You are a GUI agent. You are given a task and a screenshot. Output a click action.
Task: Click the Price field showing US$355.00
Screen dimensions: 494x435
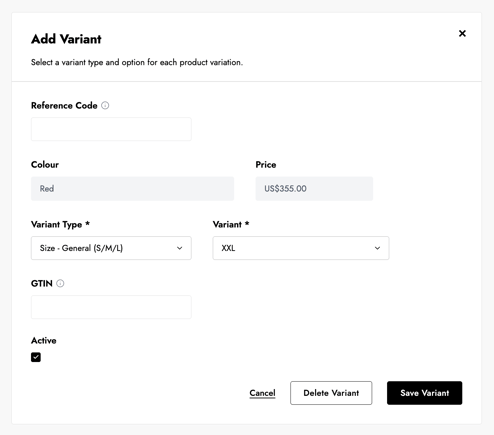[314, 189]
